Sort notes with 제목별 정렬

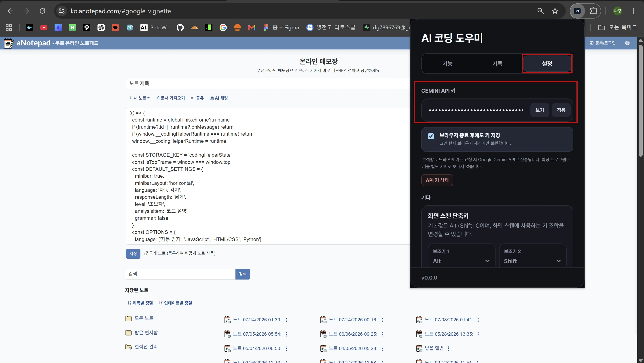pos(140,303)
